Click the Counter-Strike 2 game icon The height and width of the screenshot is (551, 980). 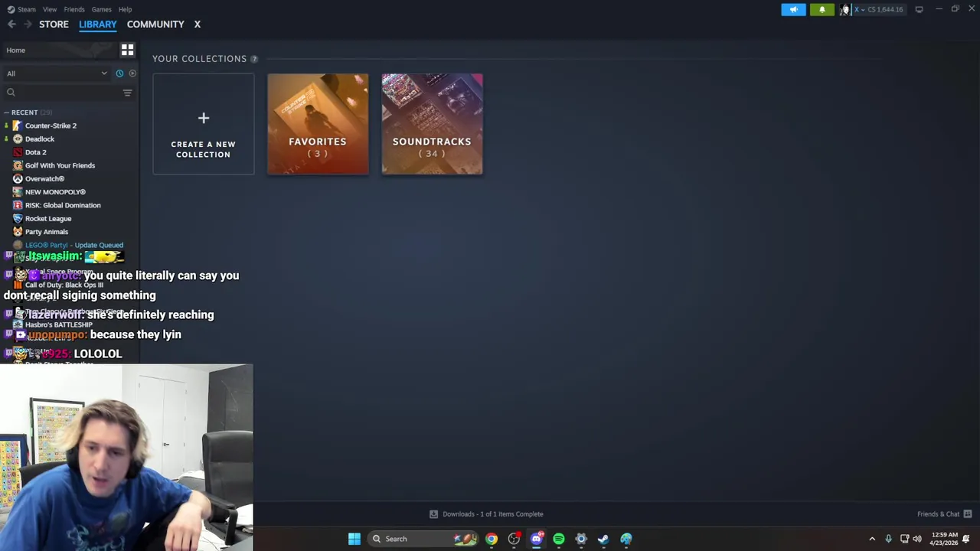[18, 126]
